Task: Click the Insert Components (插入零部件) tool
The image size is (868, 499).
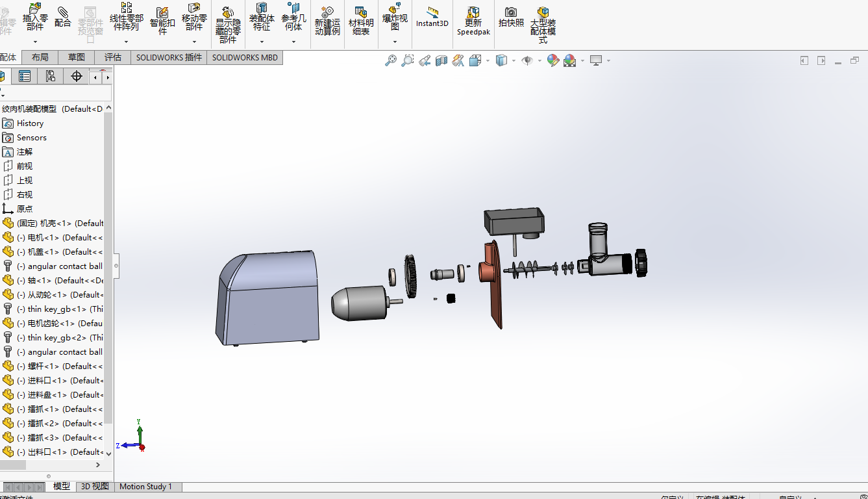Action: (x=35, y=17)
